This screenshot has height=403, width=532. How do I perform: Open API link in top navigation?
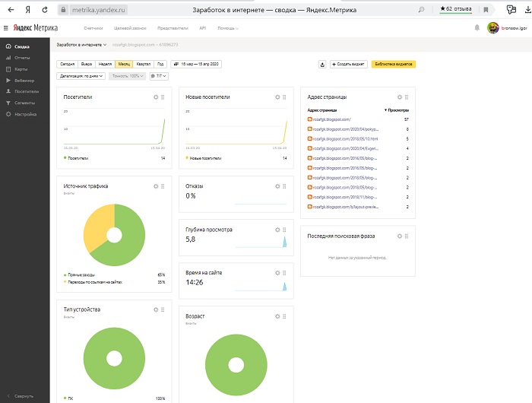(x=203, y=28)
